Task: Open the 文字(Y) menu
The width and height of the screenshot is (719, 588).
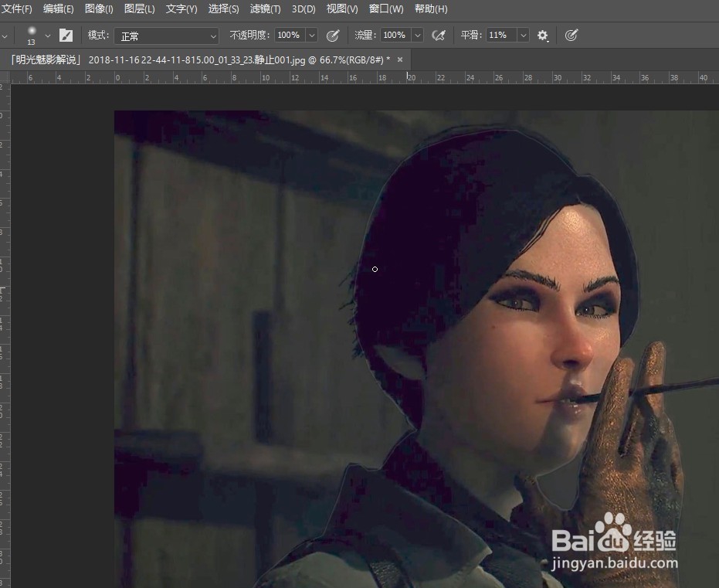Action: (x=181, y=8)
